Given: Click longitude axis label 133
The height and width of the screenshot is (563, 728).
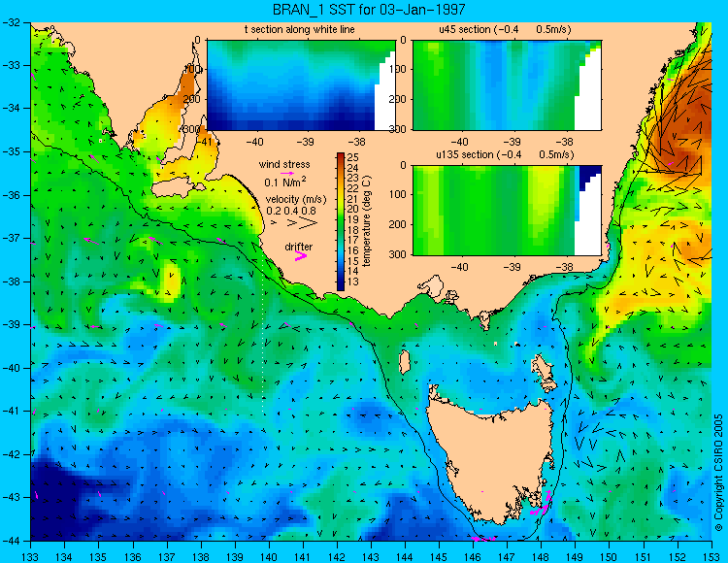Looking at the screenshot, I should point(30,556).
